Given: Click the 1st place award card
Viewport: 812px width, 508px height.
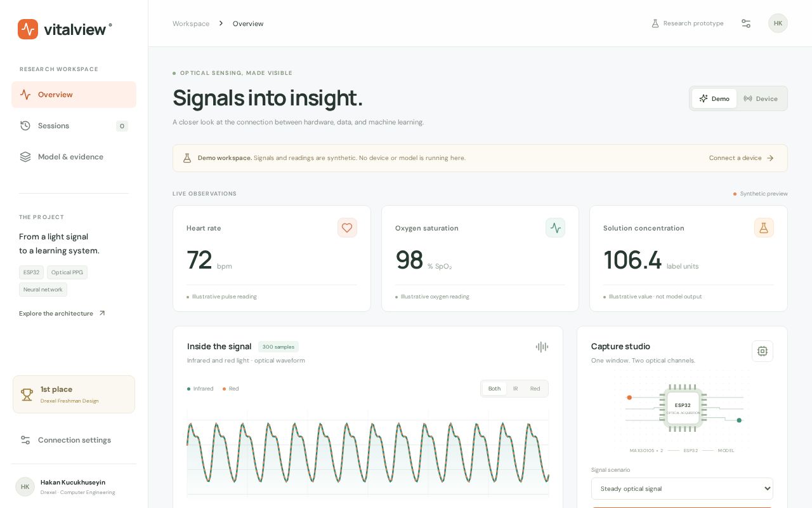Looking at the screenshot, I should pyautogui.click(x=74, y=394).
